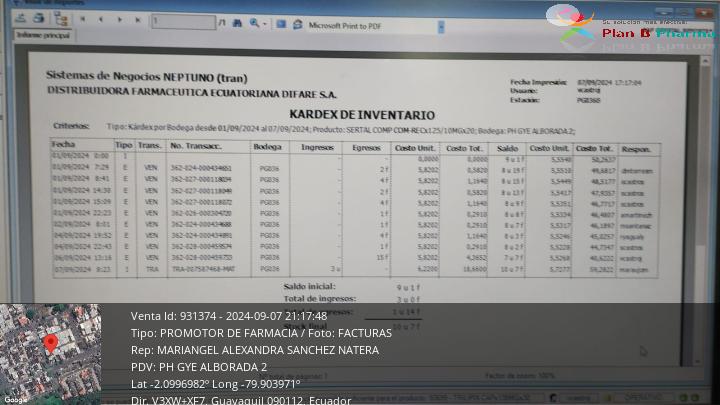Click the Egresos column header

[x=366, y=148]
